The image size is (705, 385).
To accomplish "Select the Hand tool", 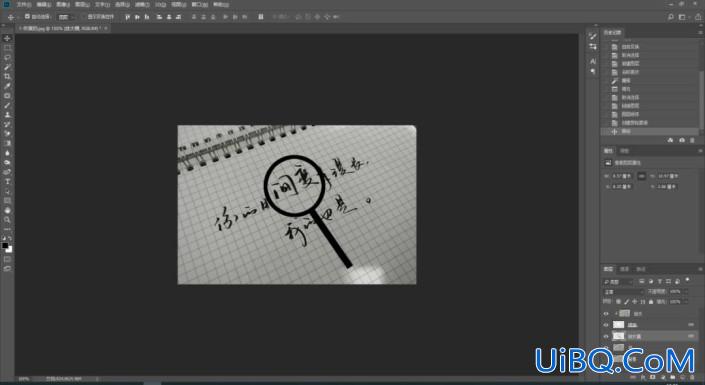I will coord(7,210).
